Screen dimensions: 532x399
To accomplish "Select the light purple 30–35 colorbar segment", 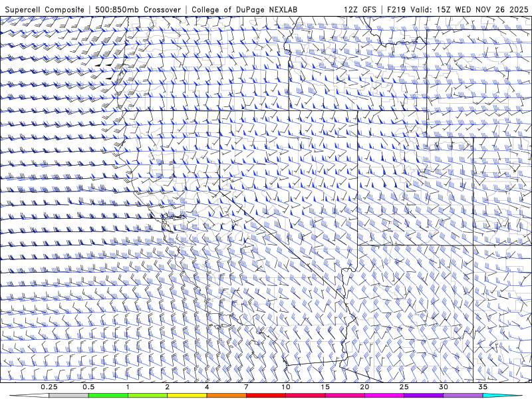I will tap(463, 396).
